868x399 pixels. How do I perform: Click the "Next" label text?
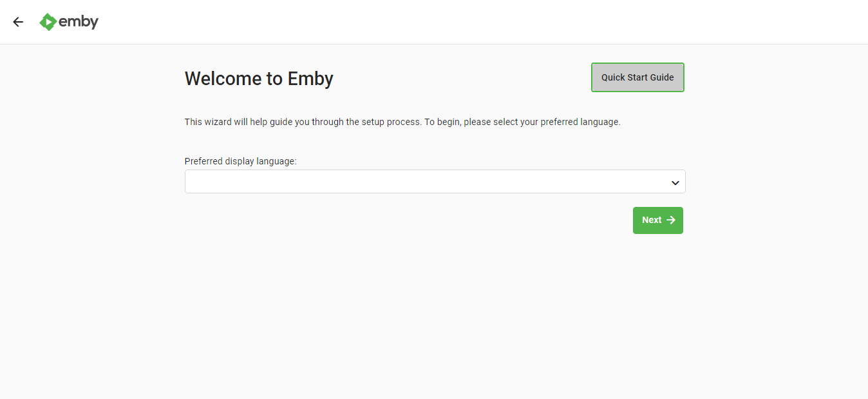[x=651, y=220]
